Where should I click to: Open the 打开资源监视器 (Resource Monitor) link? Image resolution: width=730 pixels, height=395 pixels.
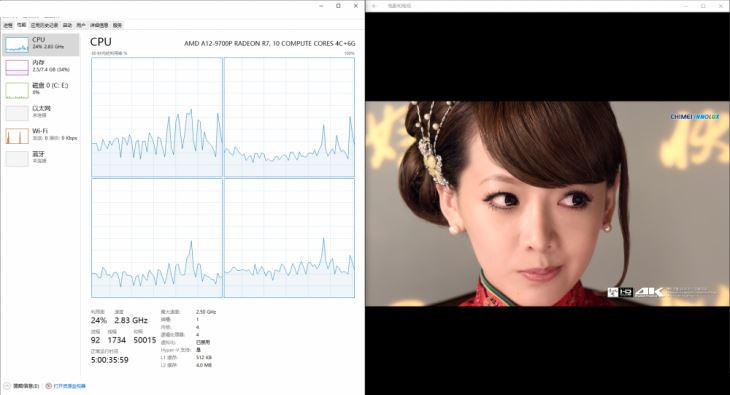click(x=69, y=386)
